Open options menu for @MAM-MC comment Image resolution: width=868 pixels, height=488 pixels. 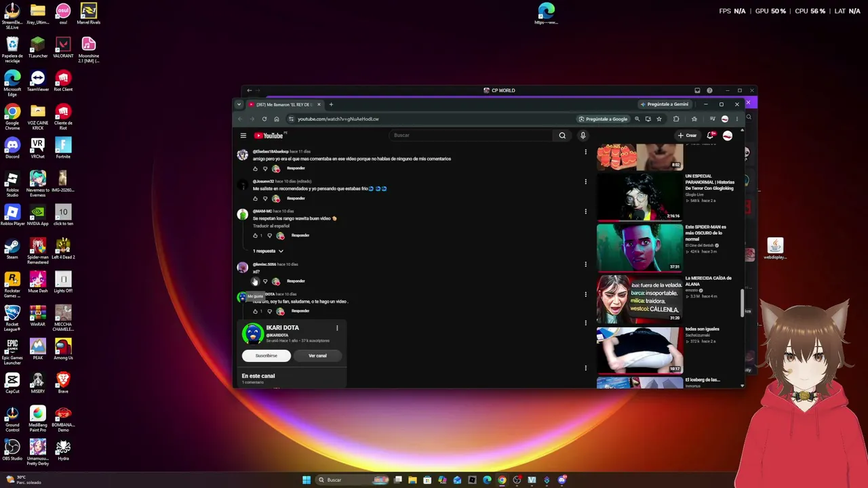[x=585, y=211]
